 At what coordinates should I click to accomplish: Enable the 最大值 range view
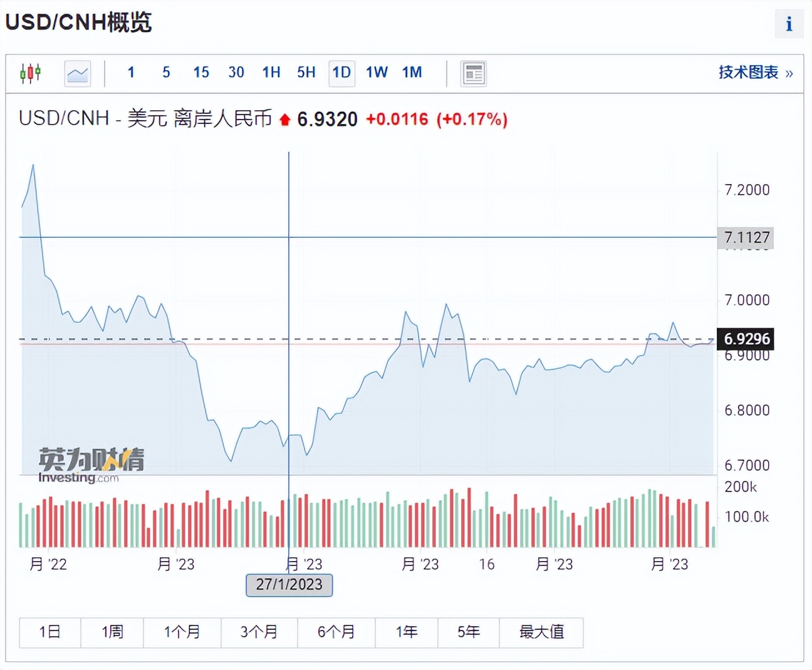tap(541, 632)
